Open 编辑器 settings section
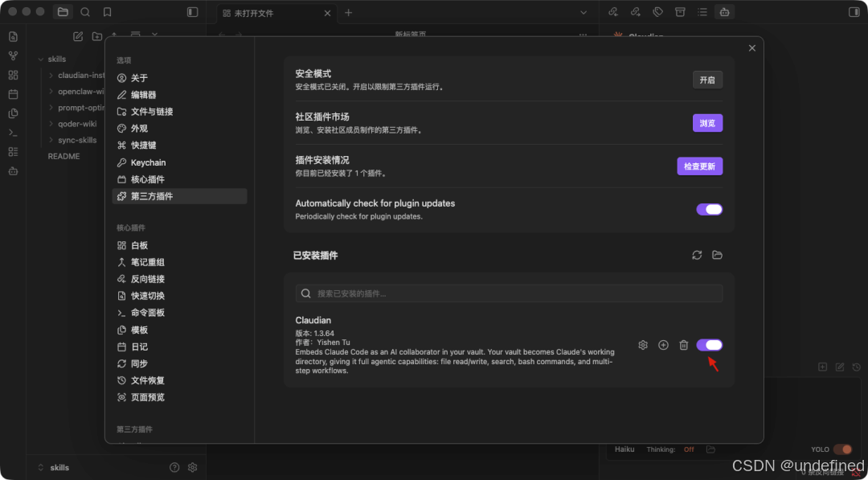The width and height of the screenshot is (868, 480). 179,95
